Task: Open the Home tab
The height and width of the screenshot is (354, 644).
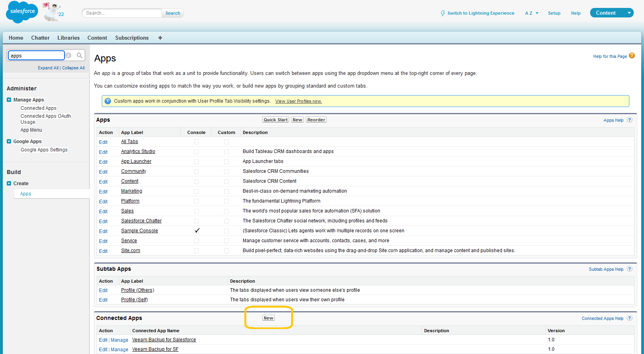Action: click(x=16, y=38)
